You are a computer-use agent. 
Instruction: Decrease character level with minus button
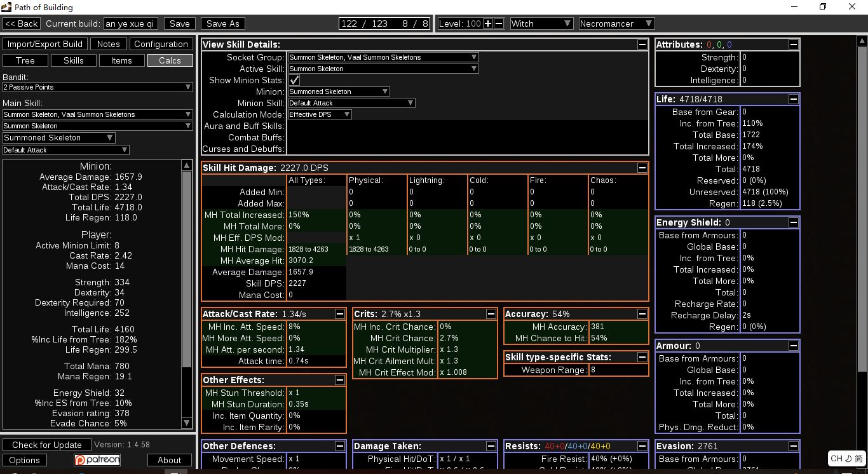click(499, 24)
